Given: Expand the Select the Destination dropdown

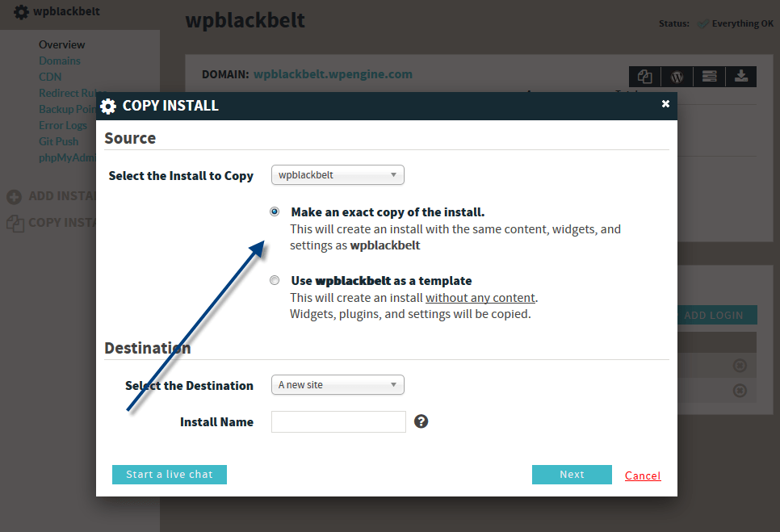Looking at the screenshot, I should point(338,385).
